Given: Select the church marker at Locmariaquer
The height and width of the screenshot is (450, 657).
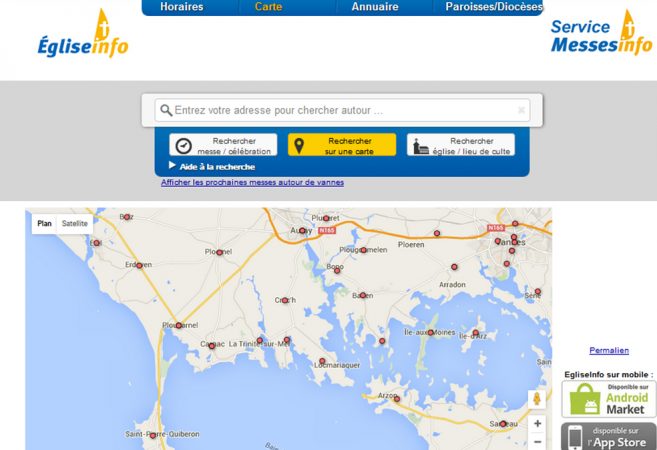Looking at the screenshot, I should (x=322, y=361).
